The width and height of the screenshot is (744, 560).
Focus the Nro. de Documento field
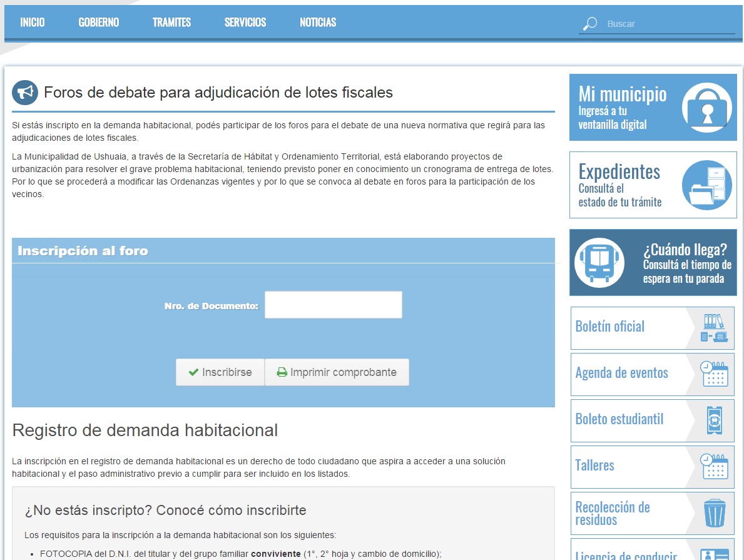pos(333,305)
